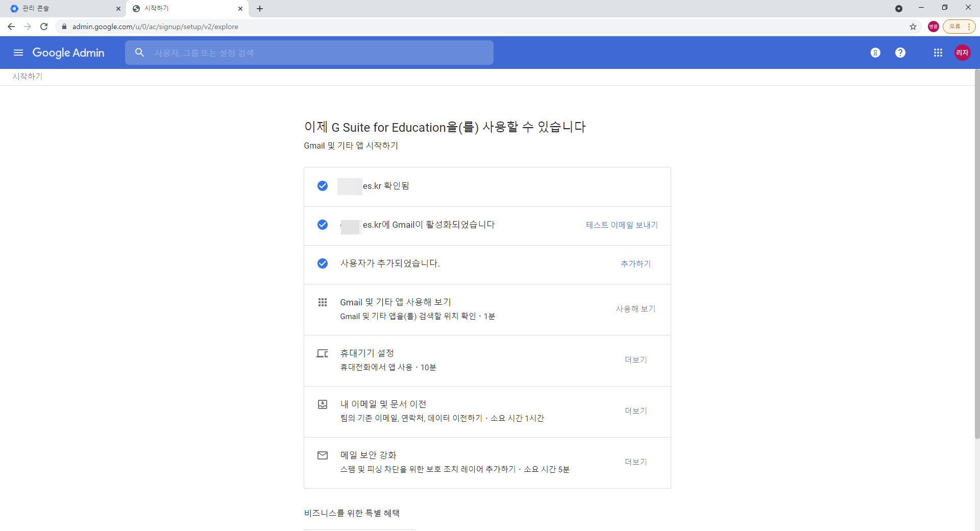Click the search magnifier icon
Viewport: 980px width, 531px height.
[139, 53]
